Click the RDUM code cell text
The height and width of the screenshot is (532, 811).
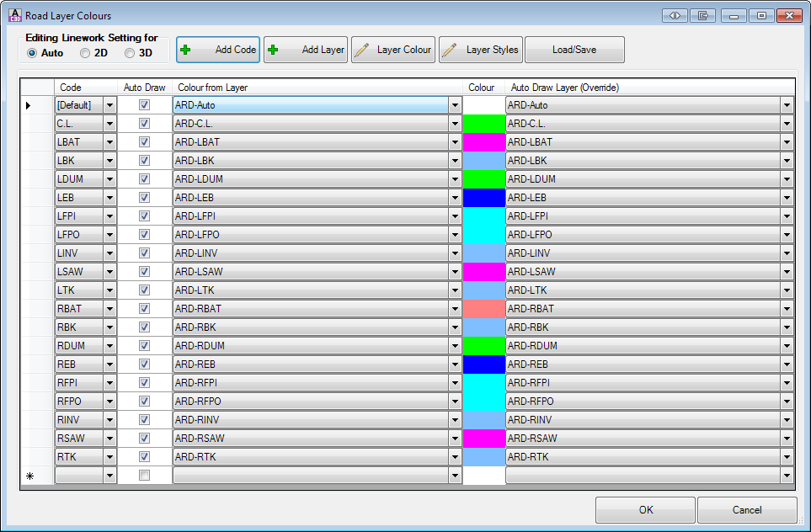[x=71, y=346]
